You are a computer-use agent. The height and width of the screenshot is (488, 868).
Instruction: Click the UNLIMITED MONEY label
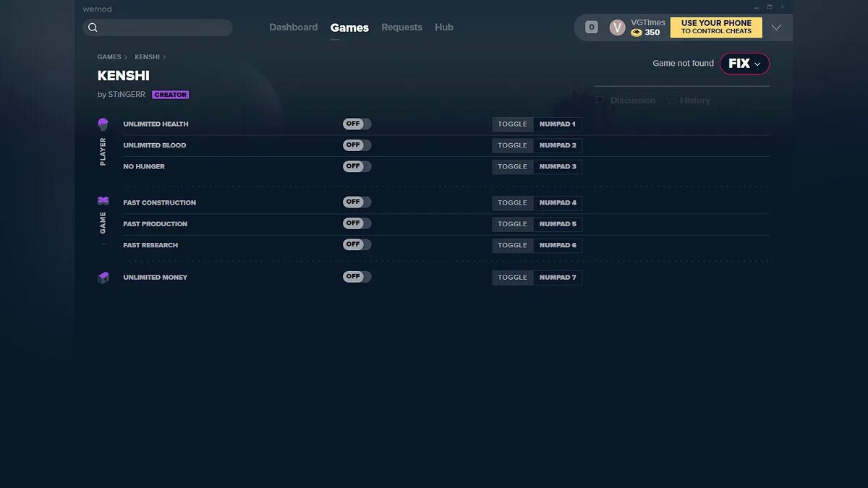point(155,278)
